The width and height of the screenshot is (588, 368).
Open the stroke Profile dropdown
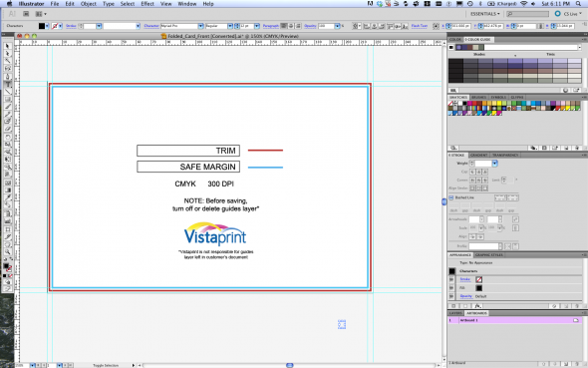click(500, 246)
